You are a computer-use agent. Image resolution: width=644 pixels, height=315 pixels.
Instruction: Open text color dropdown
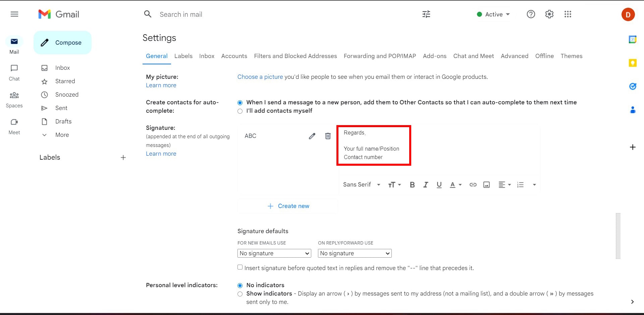coord(455,185)
